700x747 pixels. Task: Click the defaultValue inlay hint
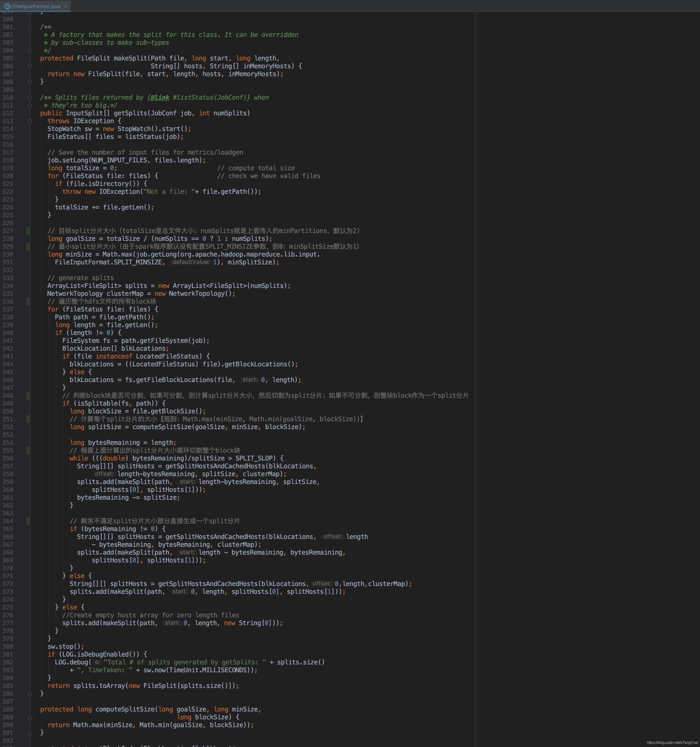pyautogui.click(x=191, y=262)
